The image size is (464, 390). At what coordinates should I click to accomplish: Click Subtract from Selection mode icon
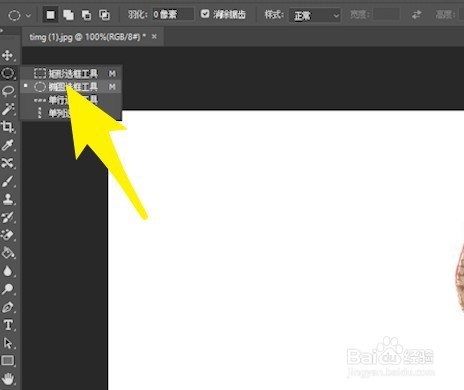point(86,15)
